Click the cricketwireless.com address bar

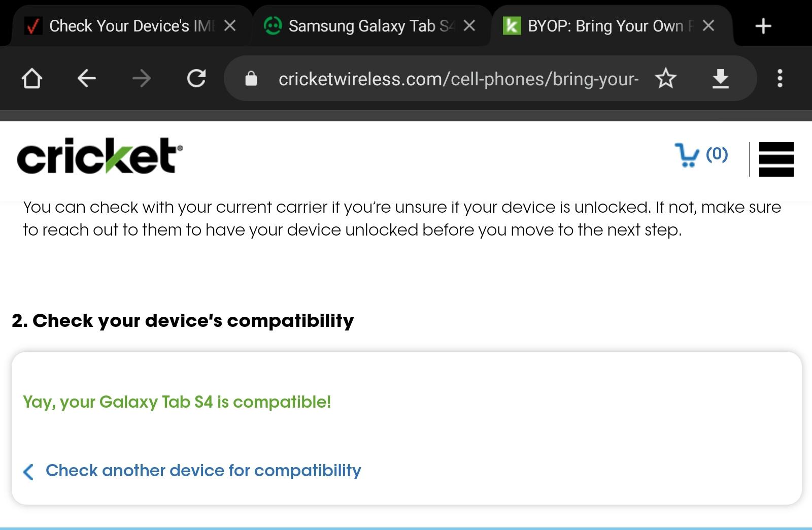click(x=457, y=79)
